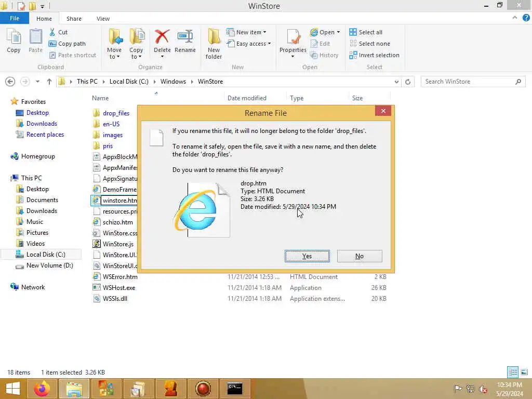Click the Paste icon in ribbon
532x399 pixels.
coord(35,41)
